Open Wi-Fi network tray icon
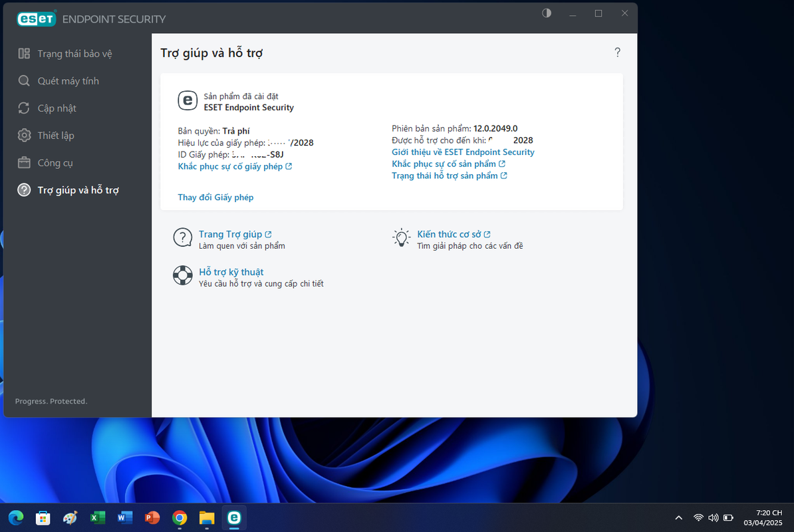The height and width of the screenshot is (532, 794). (698, 518)
